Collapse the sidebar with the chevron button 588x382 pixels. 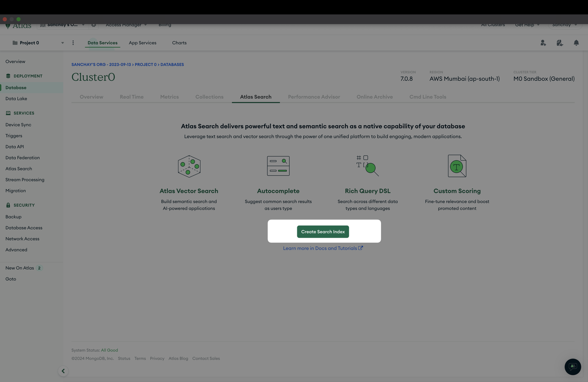[x=63, y=371]
